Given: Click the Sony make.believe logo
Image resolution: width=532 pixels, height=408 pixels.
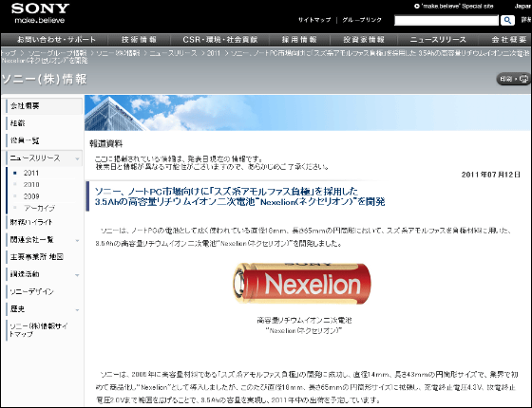Looking at the screenshot, I should (x=40, y=13).
